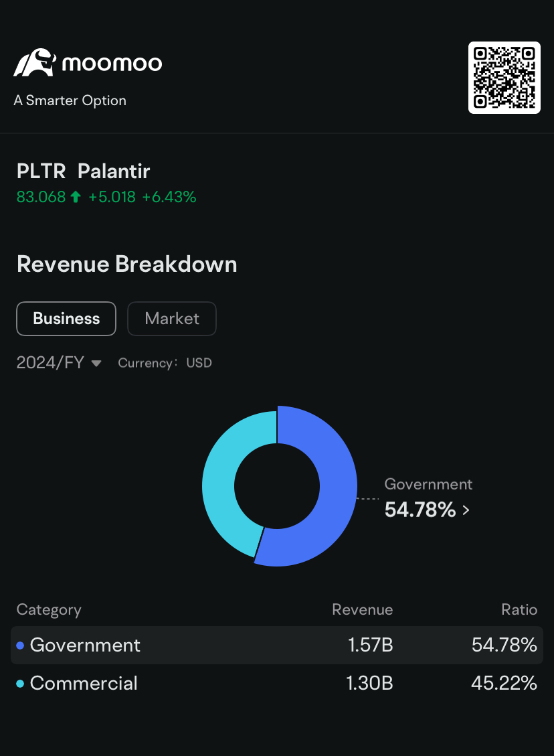Screen dimensions: 554x756
Task: Click the Commercial cyan legend dot
Action: click(20, 684)
